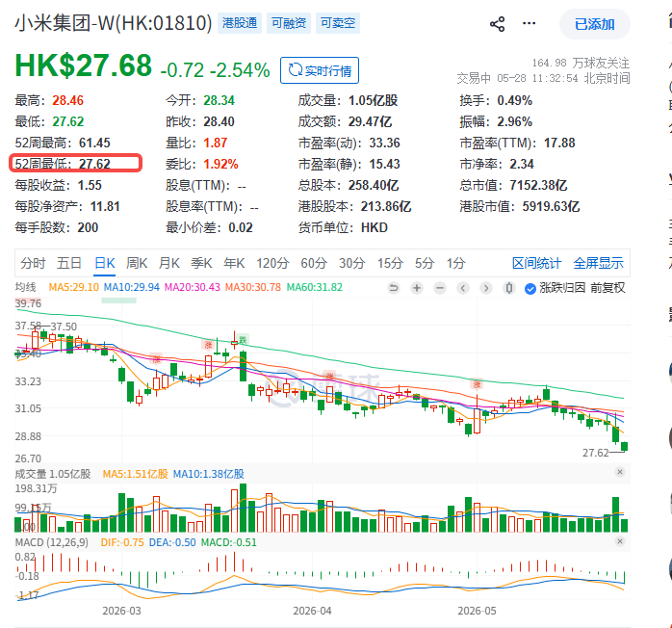This screenshot has height=628, width=672.
Task: Zoom out chart with minus icon
Action: pyautogui.click(x=440, y=288)
